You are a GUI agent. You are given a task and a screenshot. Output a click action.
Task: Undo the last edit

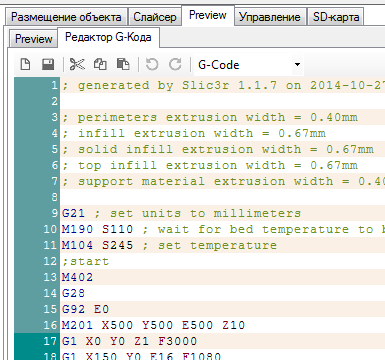point(152,64)
